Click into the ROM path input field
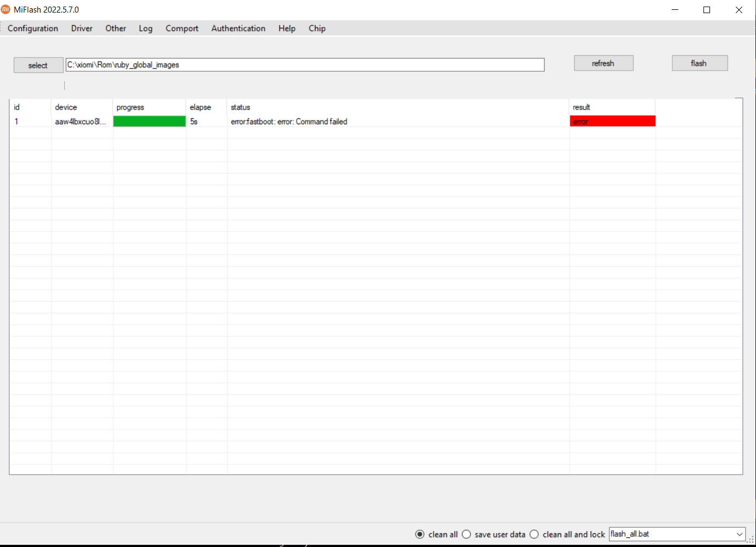Viewport: 756px width, 547px height. [x=305, y=65]
